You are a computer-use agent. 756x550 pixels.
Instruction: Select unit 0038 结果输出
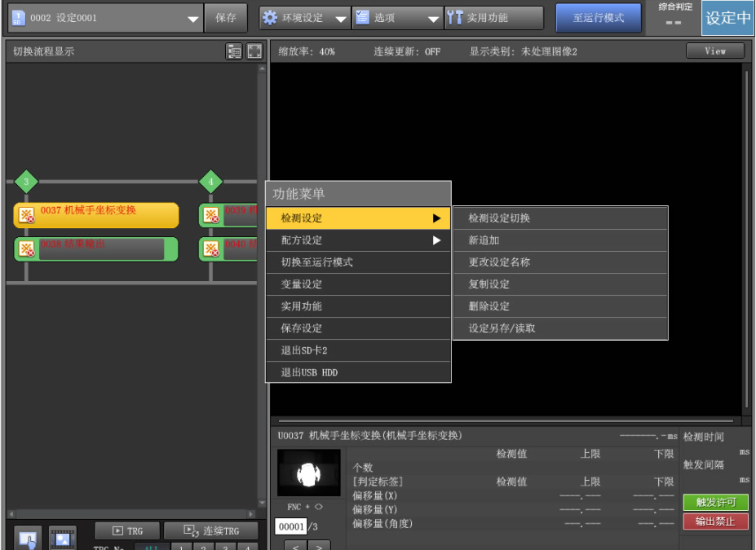96,249
